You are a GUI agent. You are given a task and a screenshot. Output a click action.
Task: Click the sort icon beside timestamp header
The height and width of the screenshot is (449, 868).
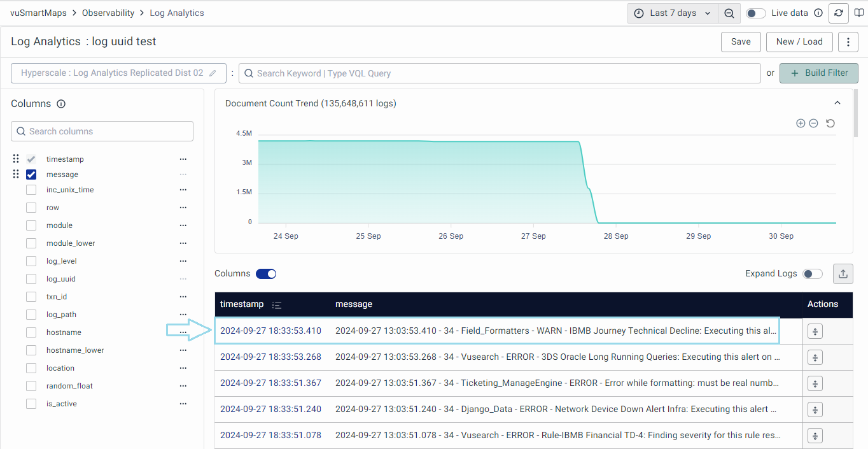(277, 305)
